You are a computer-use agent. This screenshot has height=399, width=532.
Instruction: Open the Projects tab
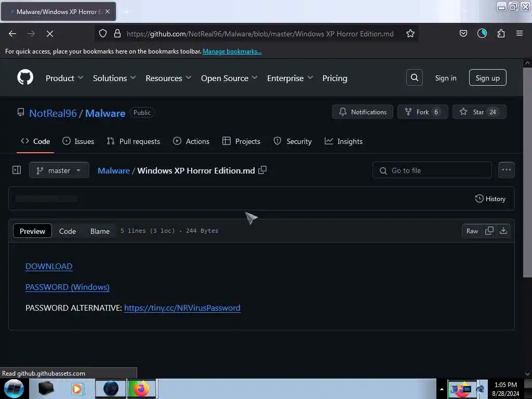(x=241, y=141)
